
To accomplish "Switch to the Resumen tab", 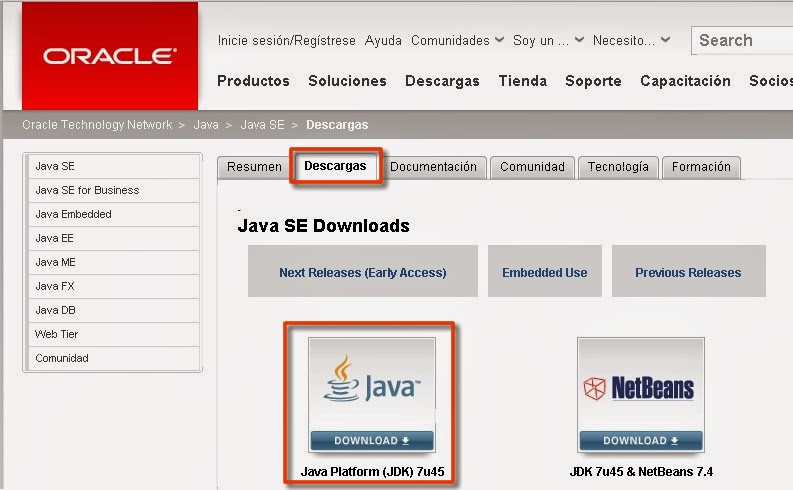I will click(254, 167).
